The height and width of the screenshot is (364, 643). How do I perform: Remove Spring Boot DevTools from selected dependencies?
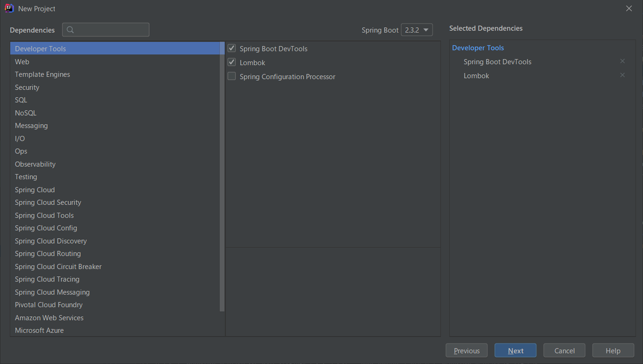[x=622, y=62]
